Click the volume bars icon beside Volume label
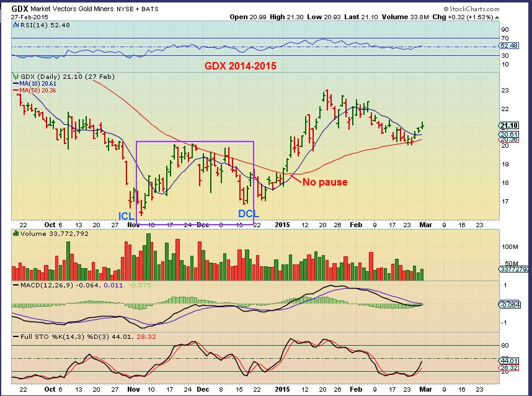The image size is (532, 396). (x=16, y=233)
